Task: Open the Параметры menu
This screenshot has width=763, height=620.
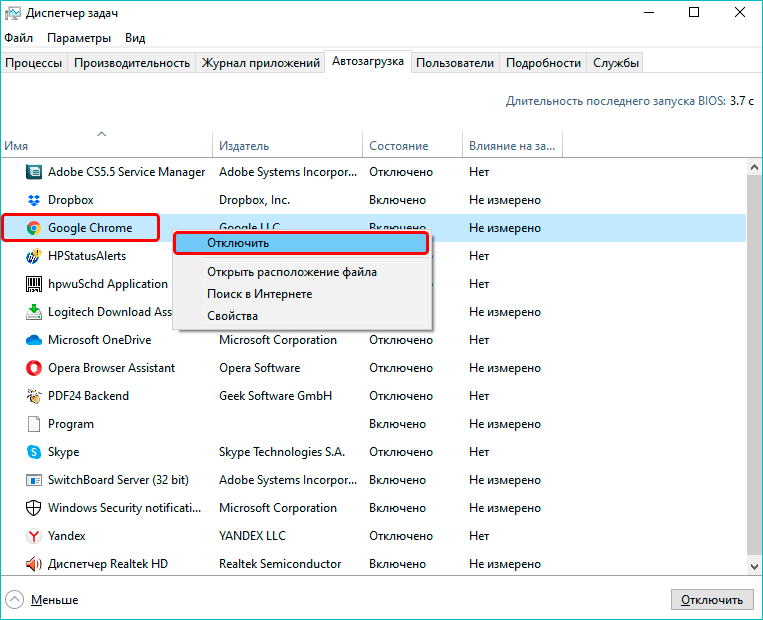Action: (79, 38)
